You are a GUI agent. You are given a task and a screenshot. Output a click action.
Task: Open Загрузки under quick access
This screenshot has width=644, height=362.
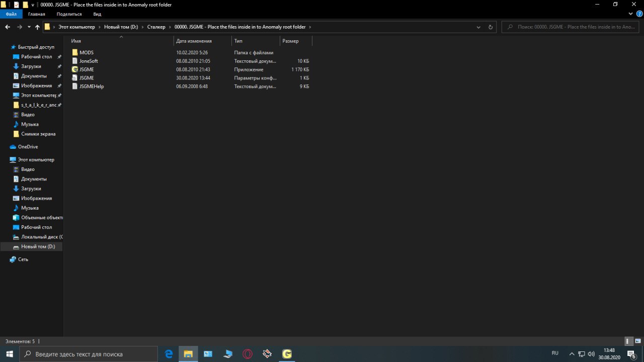tap(31, 66)
